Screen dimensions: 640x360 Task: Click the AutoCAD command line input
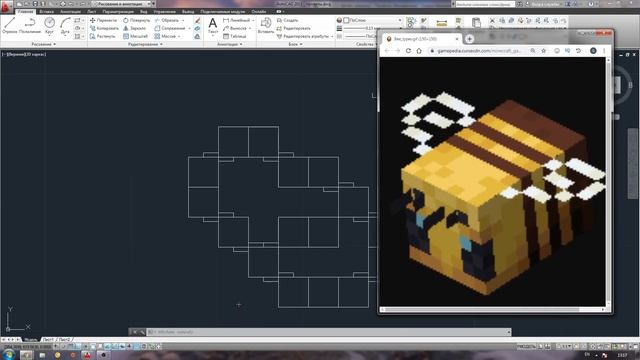point(327,332)
